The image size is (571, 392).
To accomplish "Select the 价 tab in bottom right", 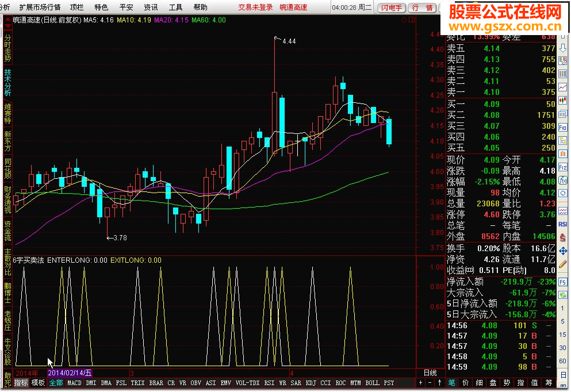I will 465,383.
